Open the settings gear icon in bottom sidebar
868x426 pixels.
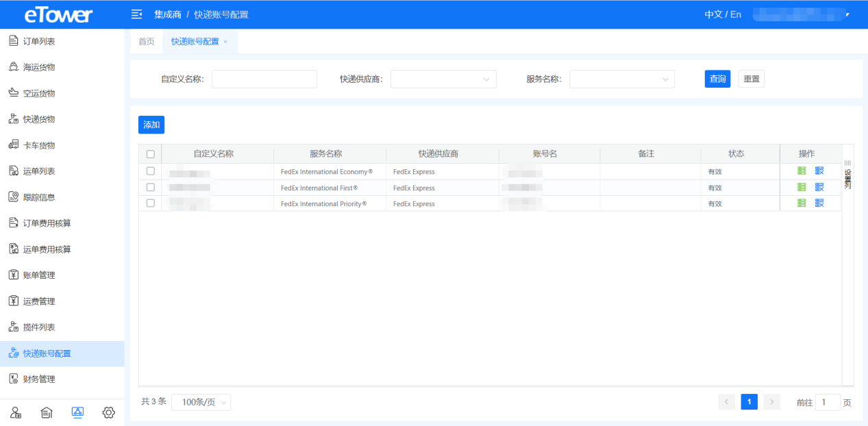(108, 412)
